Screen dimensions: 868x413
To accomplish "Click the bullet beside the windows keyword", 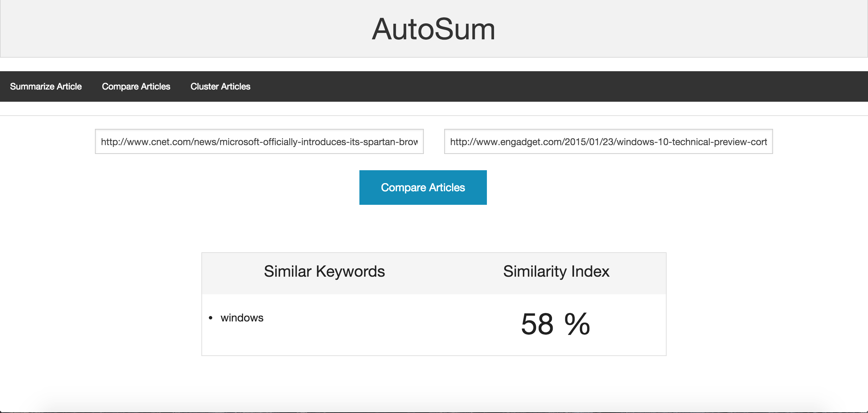I will 211,318.
